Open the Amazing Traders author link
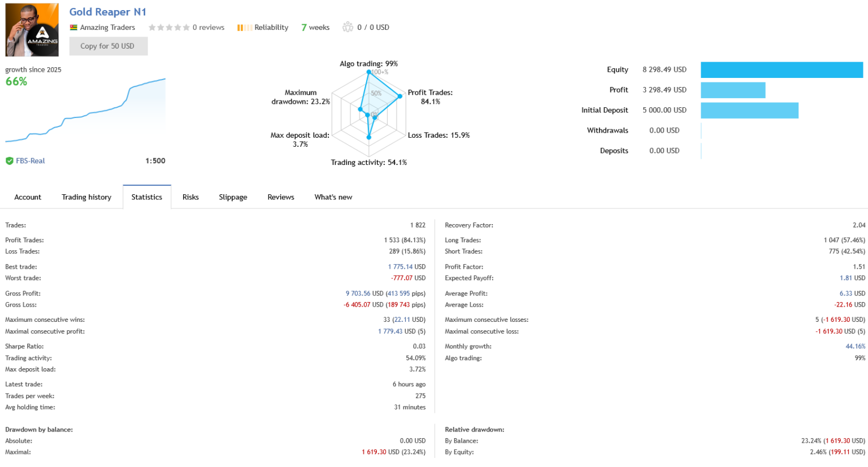This screenshot has width=868, height=467. (x=107, y=28)
